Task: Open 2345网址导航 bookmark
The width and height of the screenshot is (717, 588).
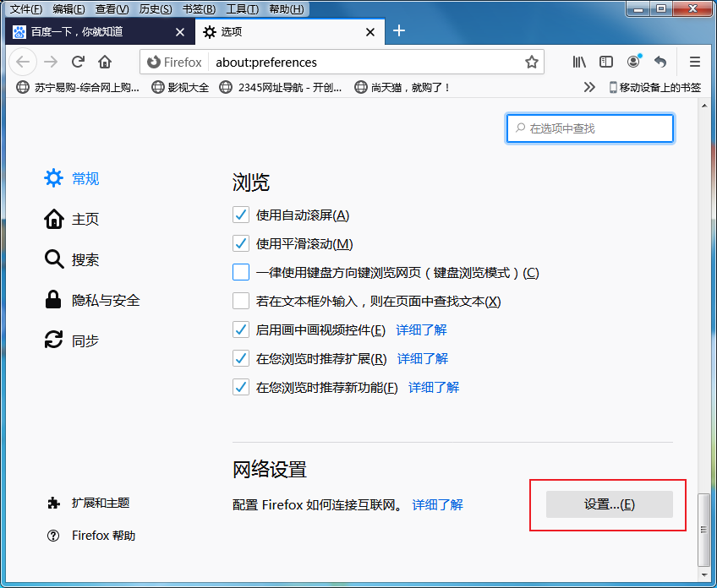Action: [281, 87]
